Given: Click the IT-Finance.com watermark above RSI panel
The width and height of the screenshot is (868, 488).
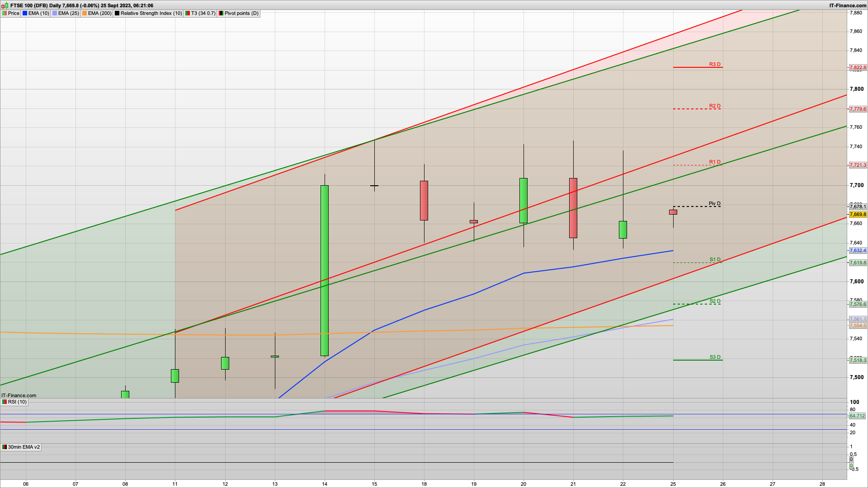Looking at the screenshot, I should click(19, 395).
